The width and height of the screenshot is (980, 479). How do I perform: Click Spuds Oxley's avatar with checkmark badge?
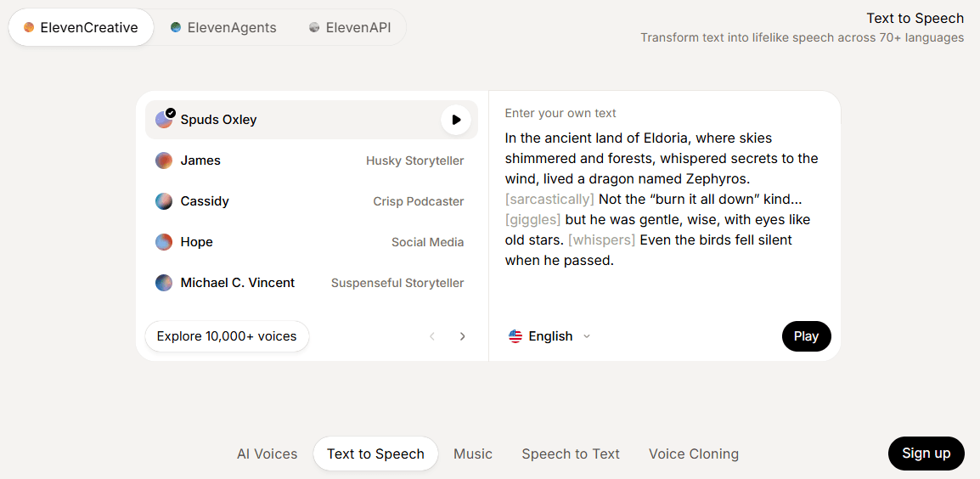[165, 119]
